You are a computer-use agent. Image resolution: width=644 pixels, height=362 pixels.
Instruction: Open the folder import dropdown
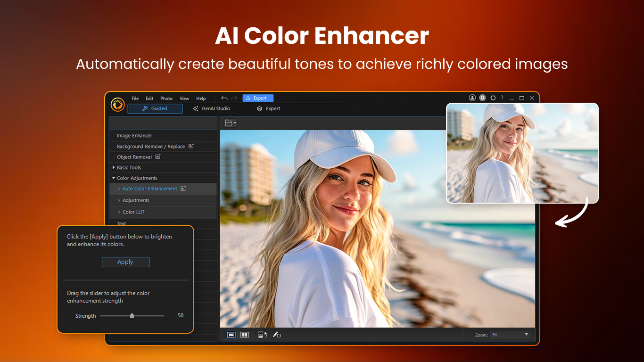click(x=231, y=123)
